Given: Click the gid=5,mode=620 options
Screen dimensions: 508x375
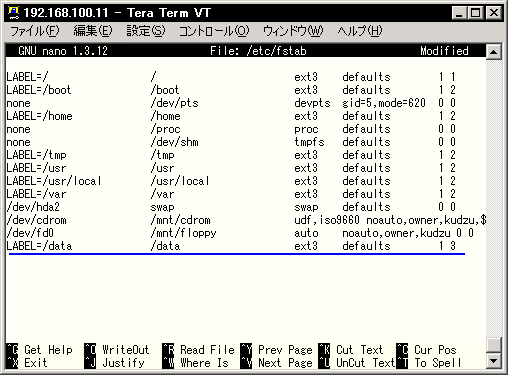Looking at the screenshot, I should click(384, 103).
